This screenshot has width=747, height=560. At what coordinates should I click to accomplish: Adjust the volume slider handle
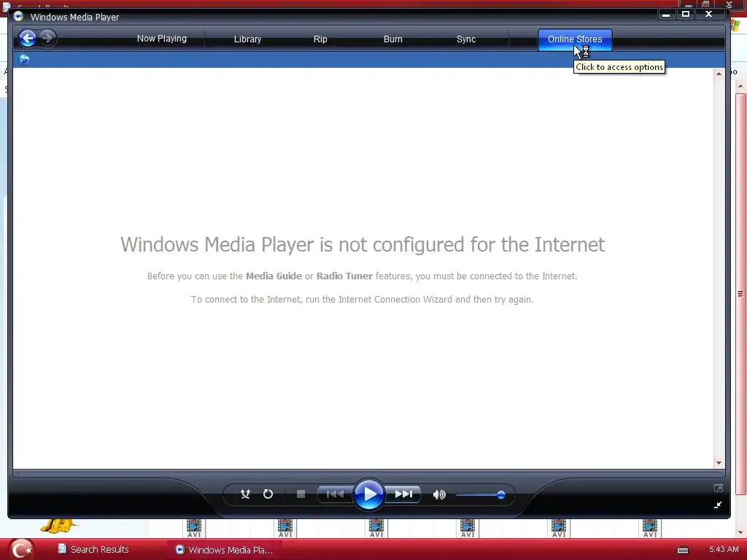click(500, 495)
